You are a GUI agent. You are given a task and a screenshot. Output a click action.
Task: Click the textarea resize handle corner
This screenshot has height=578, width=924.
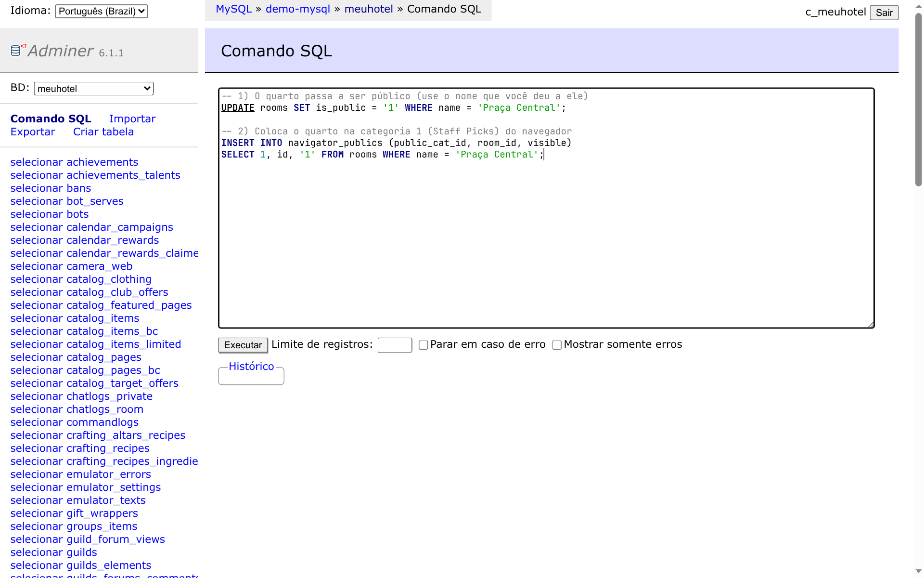click(871, 325)
